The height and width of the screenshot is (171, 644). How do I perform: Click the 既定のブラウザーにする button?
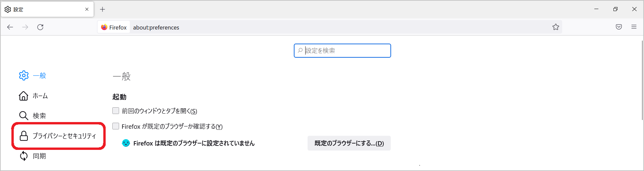click(349, 143)
